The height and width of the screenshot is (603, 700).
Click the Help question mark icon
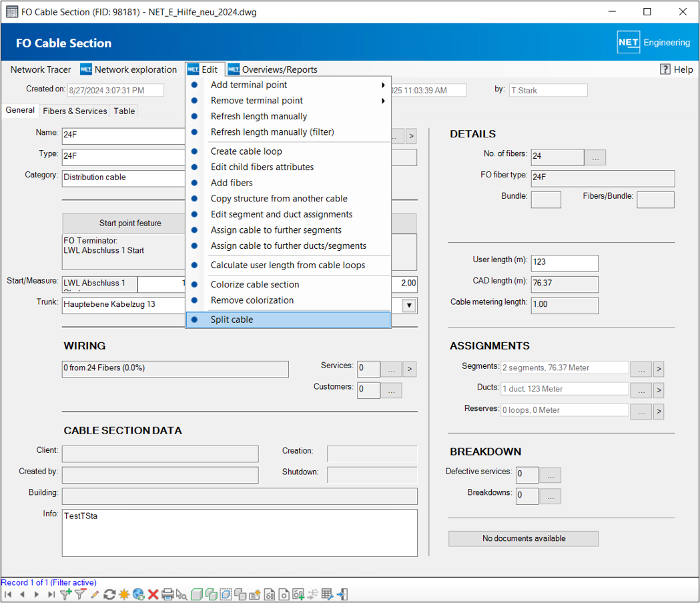coord(665,69)
